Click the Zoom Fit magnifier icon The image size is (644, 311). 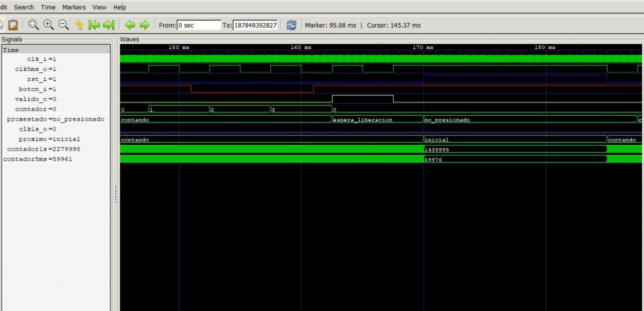click(33, 25)
